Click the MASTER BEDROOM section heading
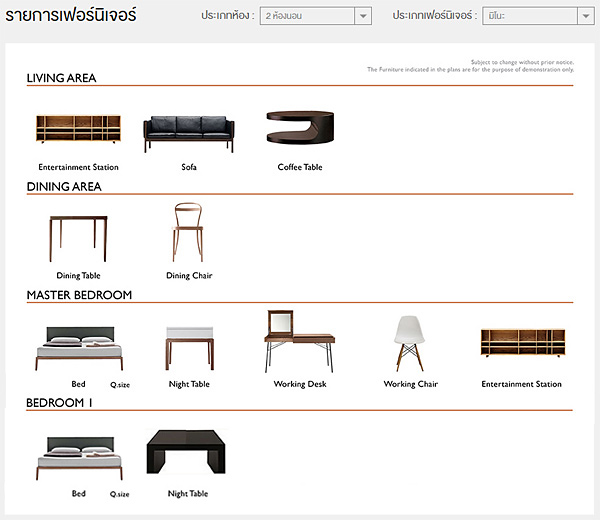This screenshot has height=520, width=600. coord(79,295)
